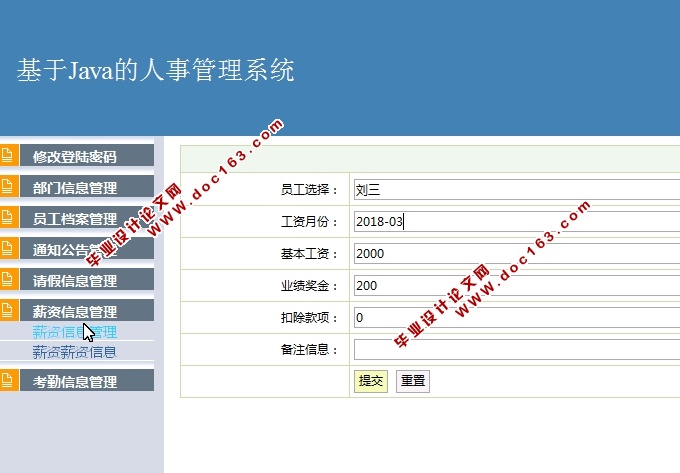Click the 基于Java的人事管理系统 title text
680x473 pixels.
click(x=155, y=70)
